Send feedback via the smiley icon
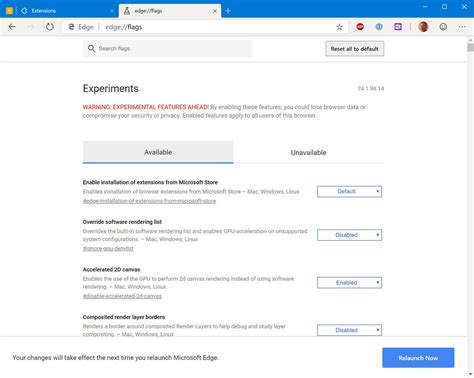The height and width of the screenshot is (378, 474). pyautogui.click(x=443, y=27)
